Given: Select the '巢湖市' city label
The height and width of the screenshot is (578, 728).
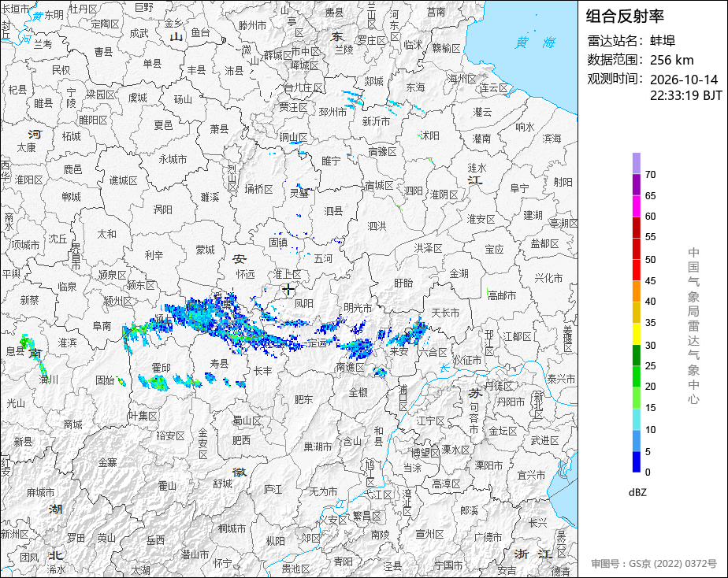Looking at the screenshot, I should coord(318,446).
